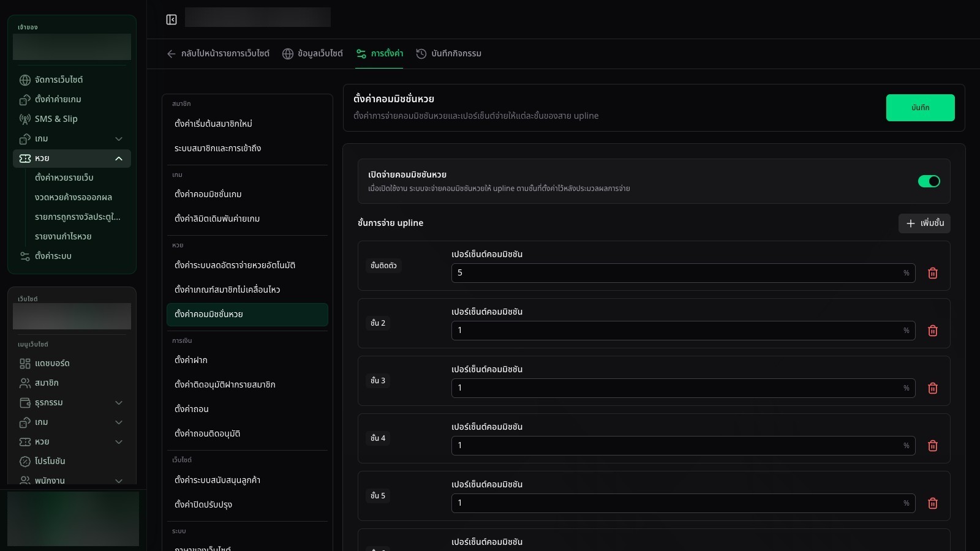Click the SMS & Slip antenna icon
This screenshot has width=980, height=551.
25,119
